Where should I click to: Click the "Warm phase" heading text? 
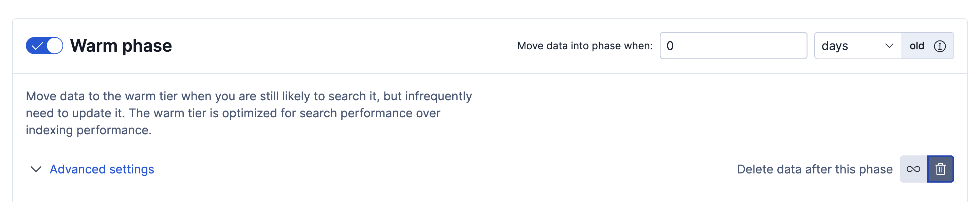121,46
